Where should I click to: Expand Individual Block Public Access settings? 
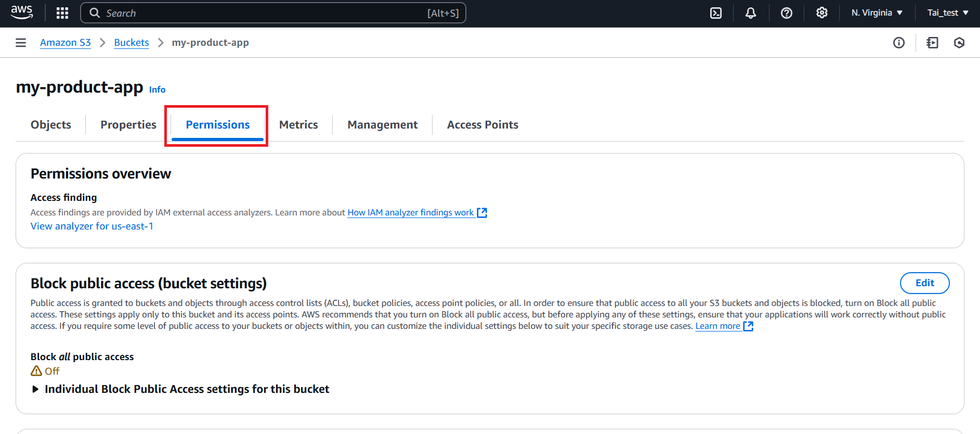[x=180, y=389]
